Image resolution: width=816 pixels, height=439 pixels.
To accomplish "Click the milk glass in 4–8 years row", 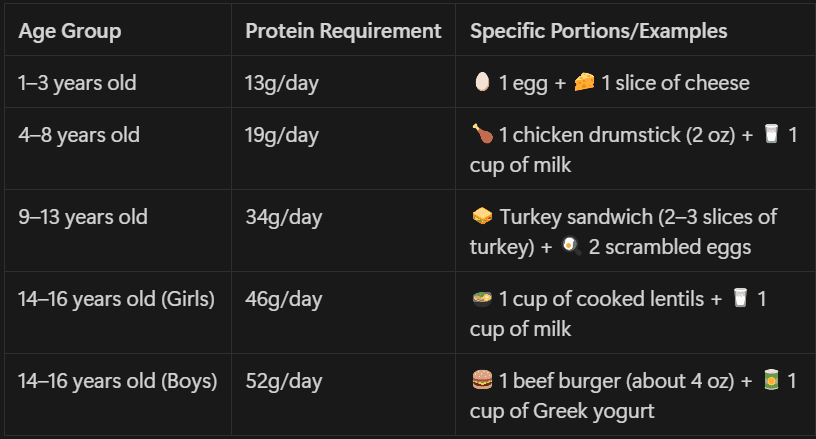I will pos(771,134).
